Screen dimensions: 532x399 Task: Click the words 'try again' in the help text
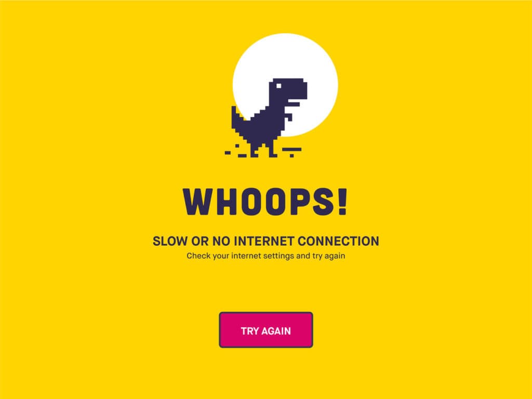[x=328, y=256]
